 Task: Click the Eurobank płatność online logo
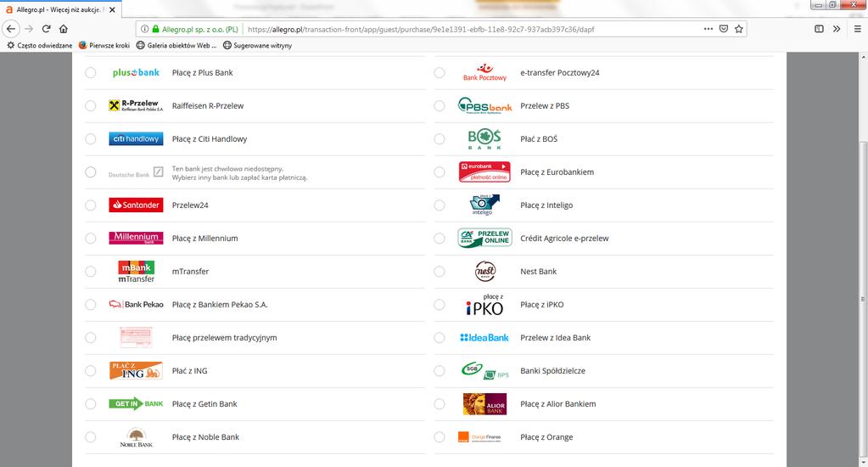click(x=484, y=172)
